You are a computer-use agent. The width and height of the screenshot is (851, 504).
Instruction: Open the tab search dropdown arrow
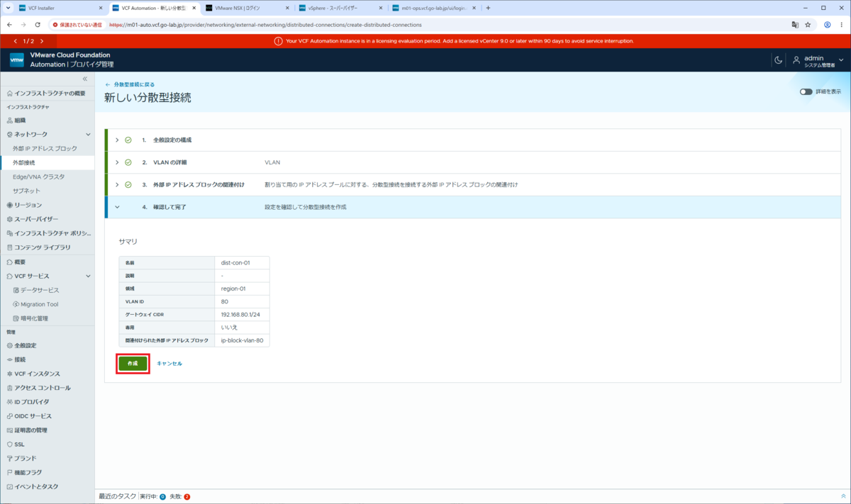click(7, 8)
